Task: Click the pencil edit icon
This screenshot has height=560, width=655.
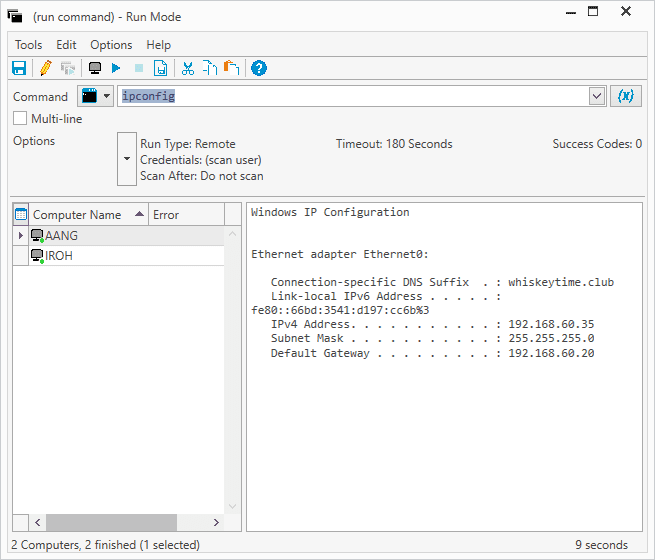Action: pyautogui.click(x=46, y=68)
